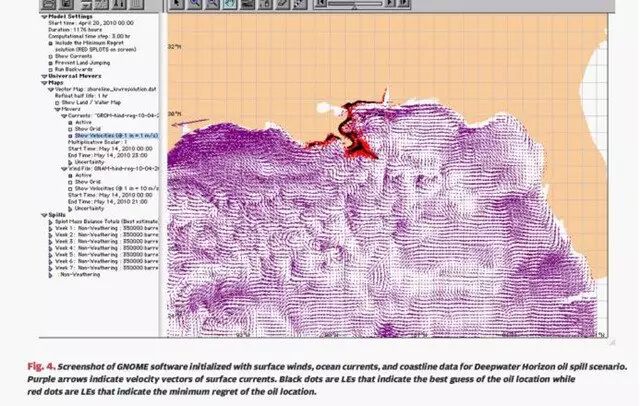Enable the Run Backwards checkbox
This screenshot has height=406, width=640.
tap(51, 70)
